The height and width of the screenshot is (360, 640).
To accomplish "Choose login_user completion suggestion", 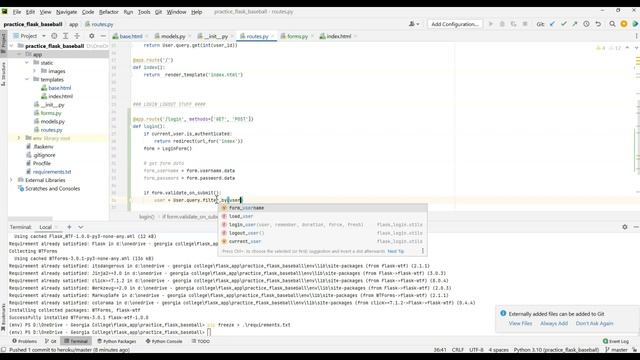I will 322,224.
